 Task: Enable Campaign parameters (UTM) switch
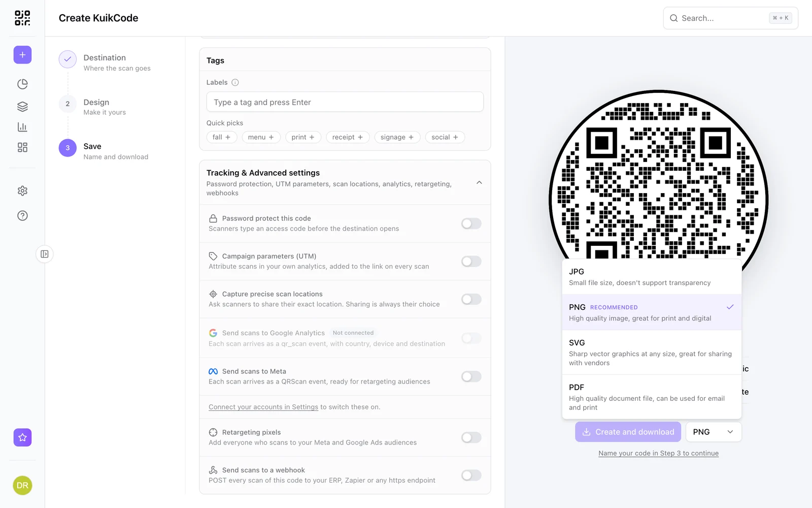[471, 261]
